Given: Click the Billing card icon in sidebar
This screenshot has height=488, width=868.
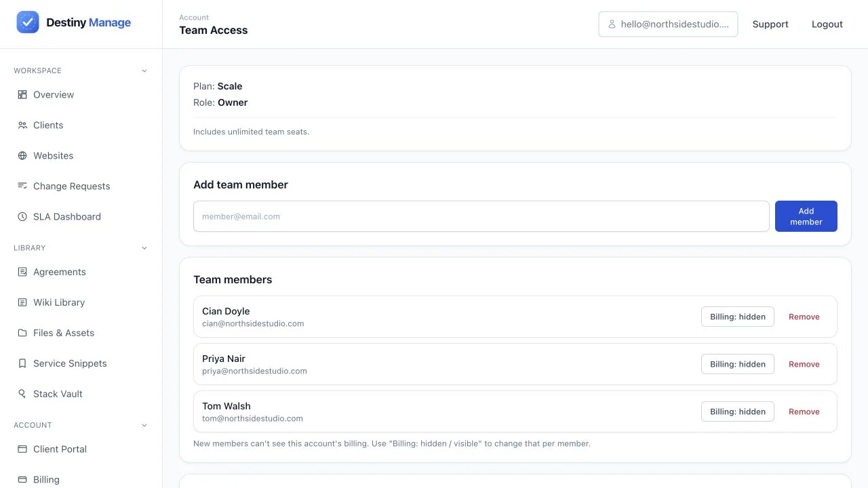Looking at the screenshot, I should tap(22, 479).
